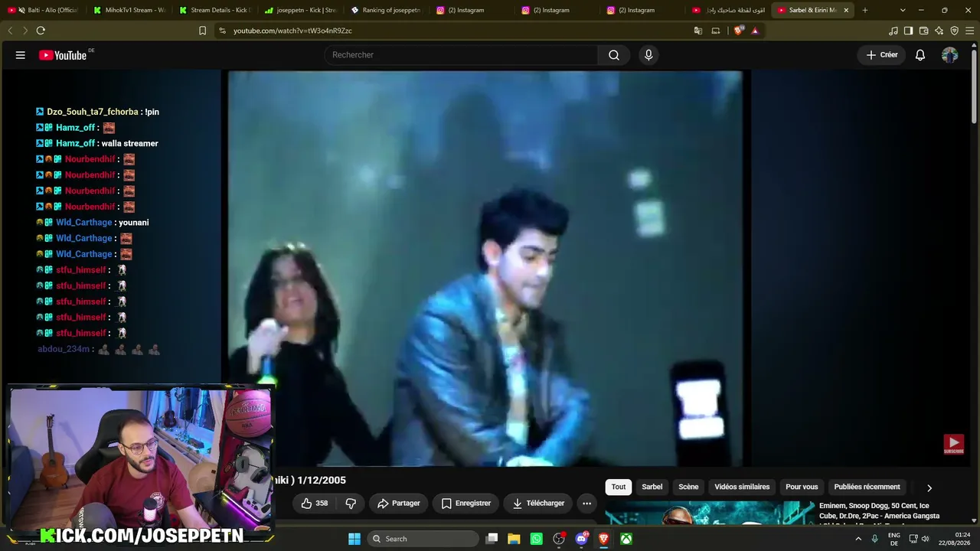Screen dimensions: 980x551
Task: Switch the ENG DE keyboard language
Action: 894,539
